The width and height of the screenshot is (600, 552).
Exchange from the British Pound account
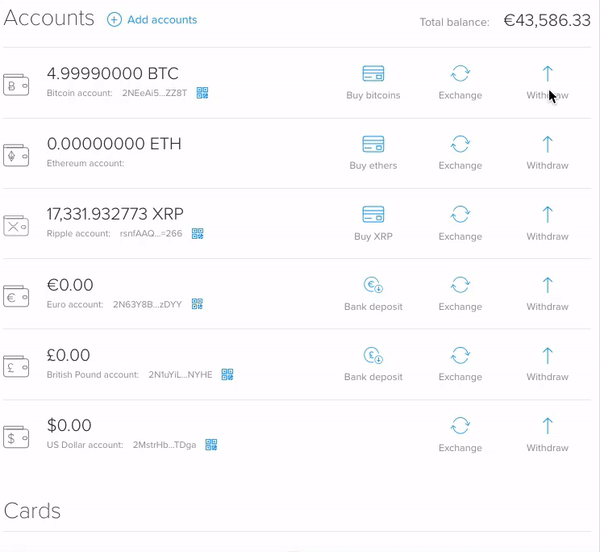tap(460, 364)
